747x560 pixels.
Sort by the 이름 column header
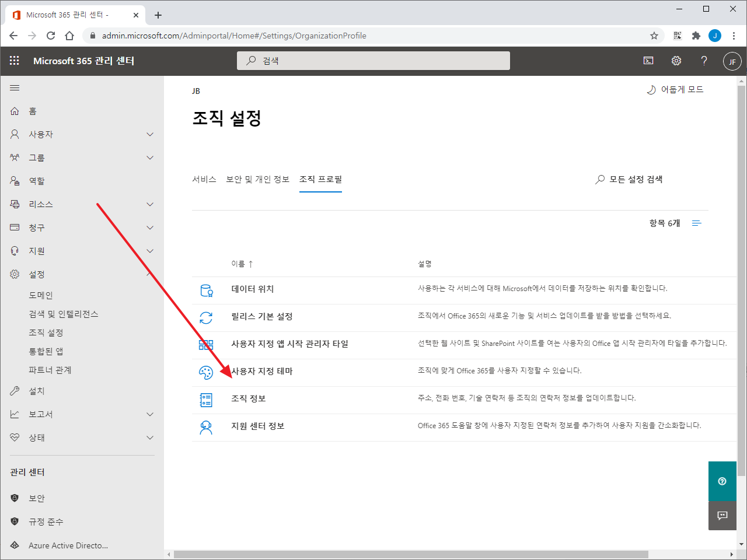coord(242,264)
